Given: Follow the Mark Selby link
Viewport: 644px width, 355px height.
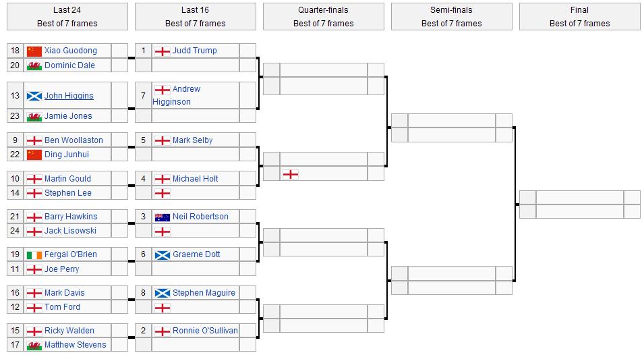Looking at the screenshot, I should [192, 140].
